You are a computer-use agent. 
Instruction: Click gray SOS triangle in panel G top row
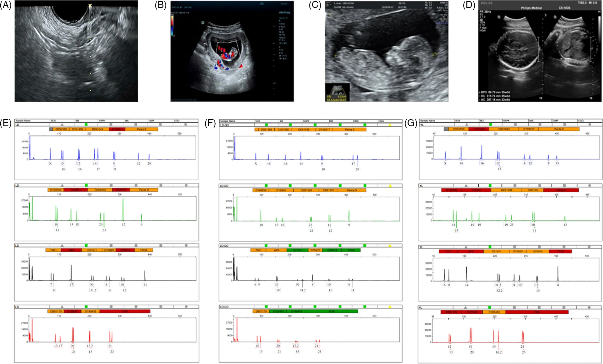coord(467,125)
